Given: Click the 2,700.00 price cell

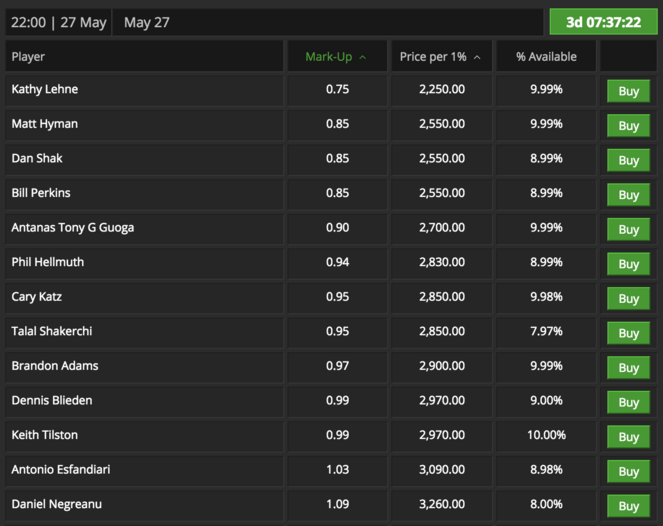Looking at the screenshot, I should pyautogui.click(x=442, y=227).
